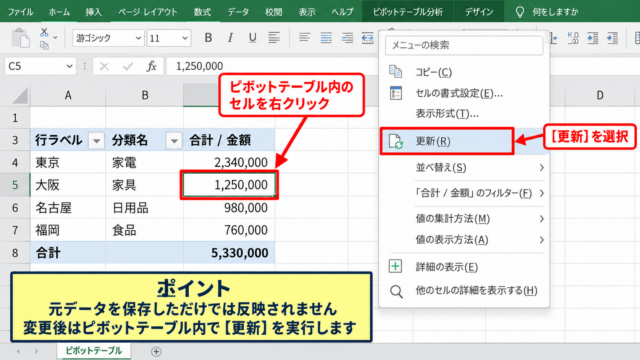
Task: Switch to the ホーム ribbon tab
Action: [59, 12]
